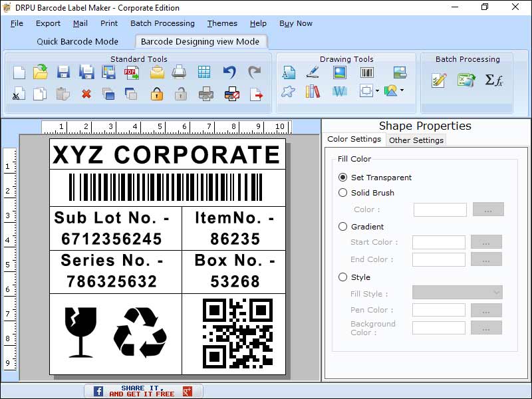Open the Themes menu
The image size is (532, 399).
(222, 23)
